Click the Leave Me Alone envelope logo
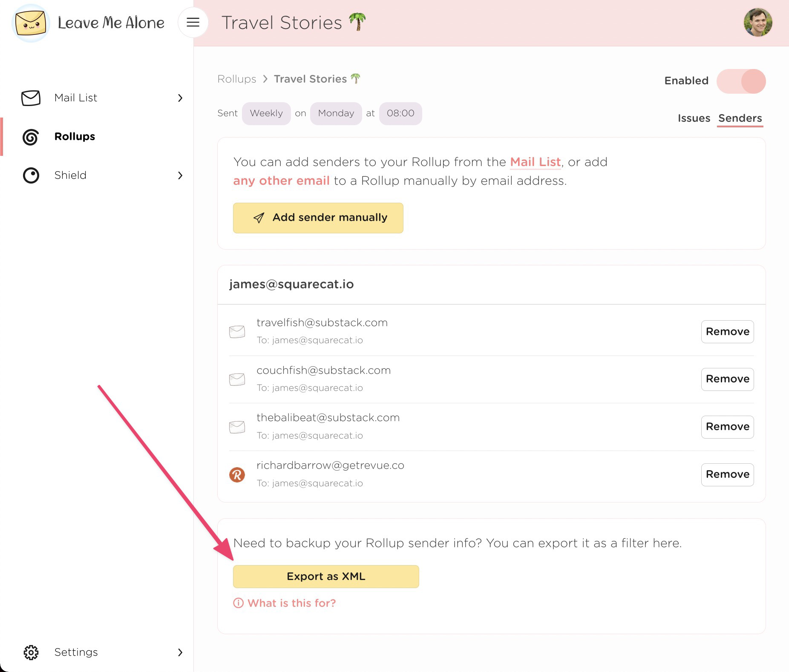The width and height of the screenshot is (789, 672). tap(31, 23)
